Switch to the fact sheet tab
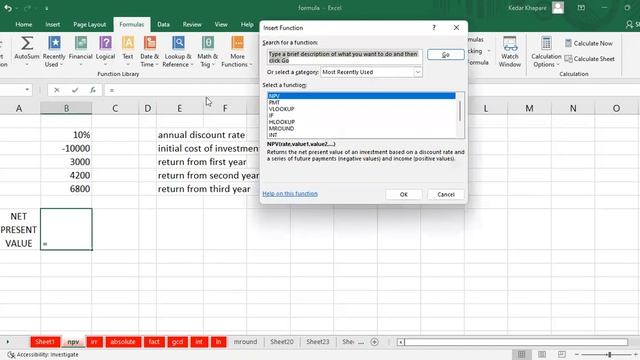Image resolution: width=640 pixels, height=360 pixels. [x=154, y=342]
